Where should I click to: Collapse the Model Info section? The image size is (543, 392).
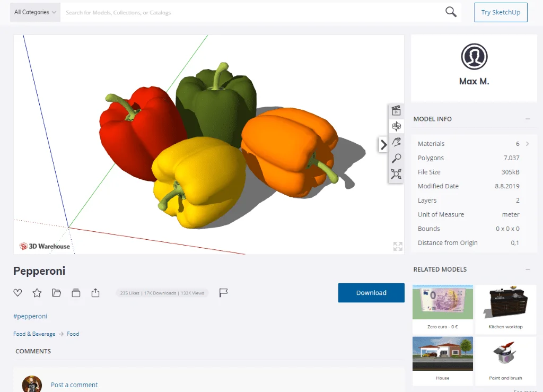528,119
